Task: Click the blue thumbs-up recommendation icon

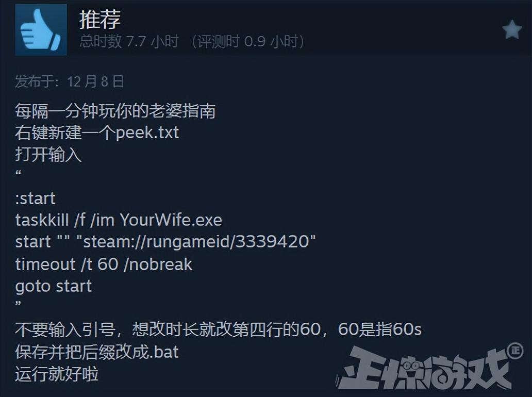Action: 41,30
